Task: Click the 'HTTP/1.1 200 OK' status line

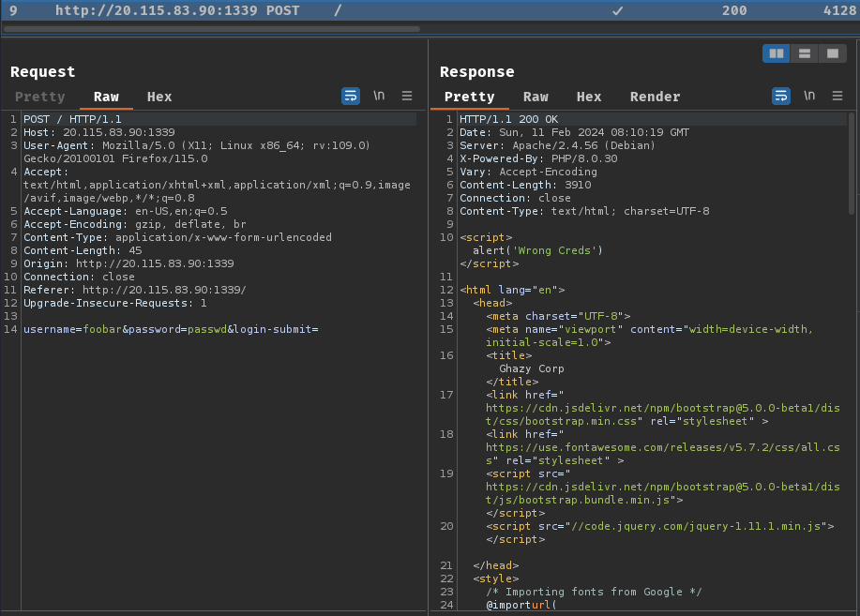Action: pos(509,119)
